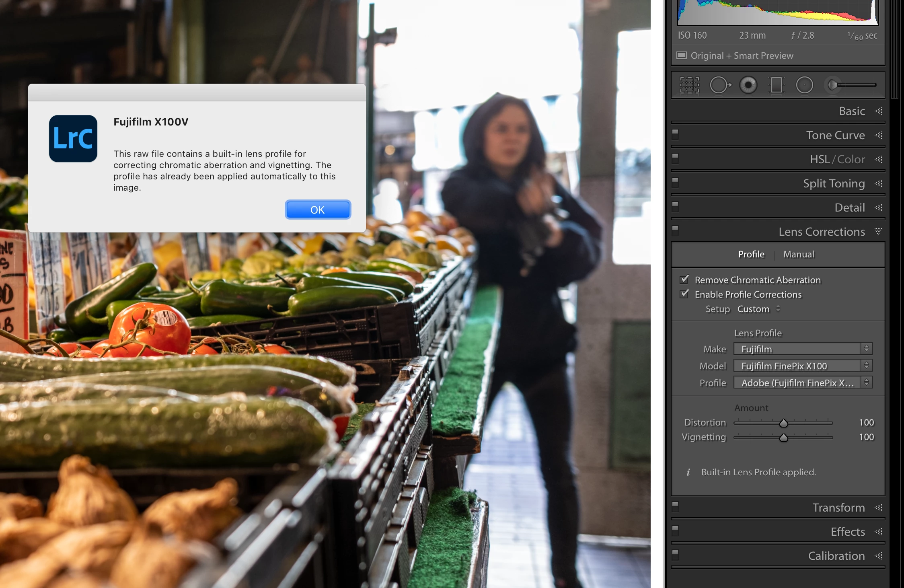Disable Enable Profile Corrections checkbox
Viewport: 904px width, 588px height.
(684, 294)
